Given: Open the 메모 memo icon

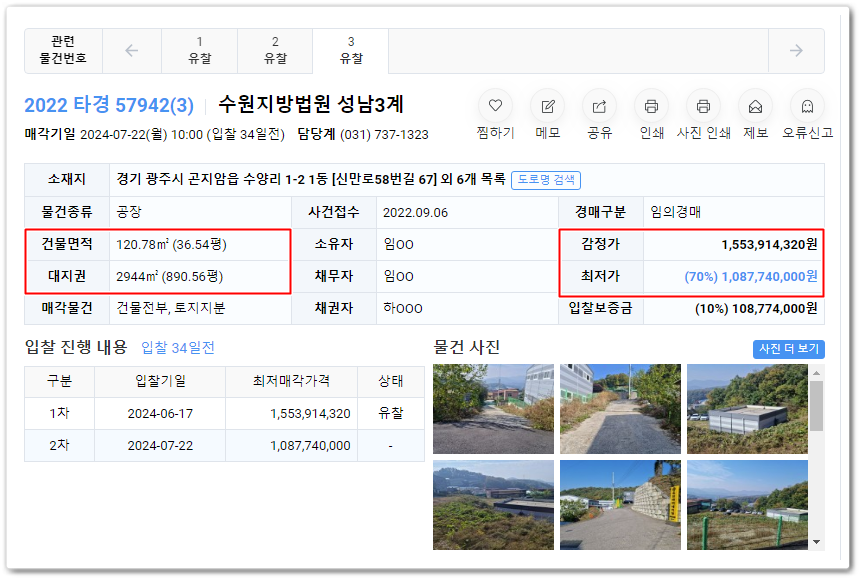Looking at the screenshot, I should [548, 106].
